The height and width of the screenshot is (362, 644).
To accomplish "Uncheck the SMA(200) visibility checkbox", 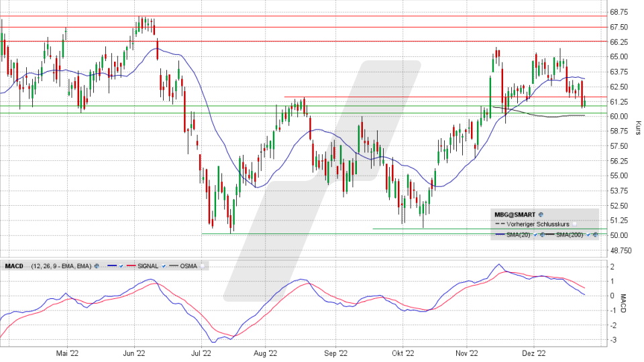I will [x=588, y=235].
